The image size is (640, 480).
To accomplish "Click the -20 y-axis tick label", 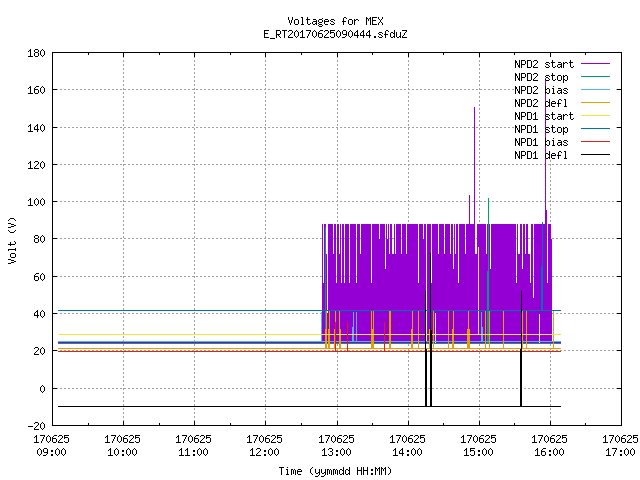I will tap(37, 426).
